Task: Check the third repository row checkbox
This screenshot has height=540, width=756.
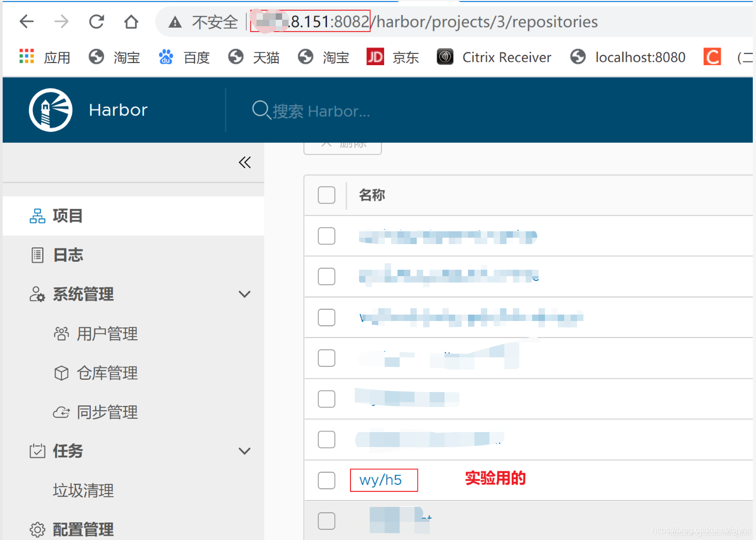Action: point(326,317)
